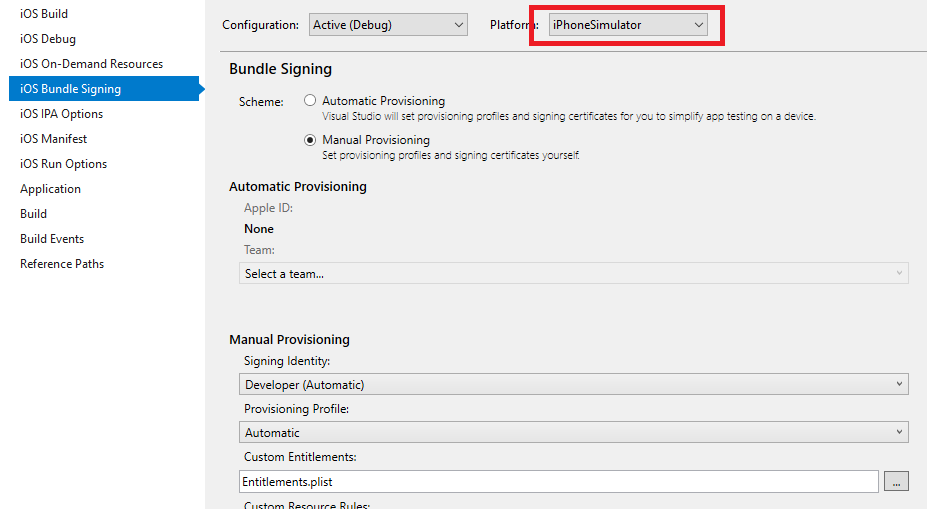Screen dimensions: 927x509
Task: Open the Application settings page
Action: [50, 189]
